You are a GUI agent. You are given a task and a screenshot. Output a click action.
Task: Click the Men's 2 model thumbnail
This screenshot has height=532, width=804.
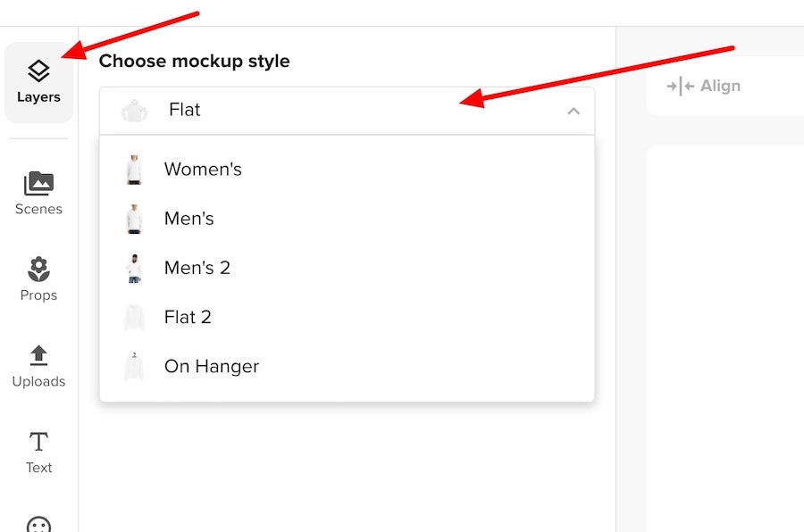134,268
